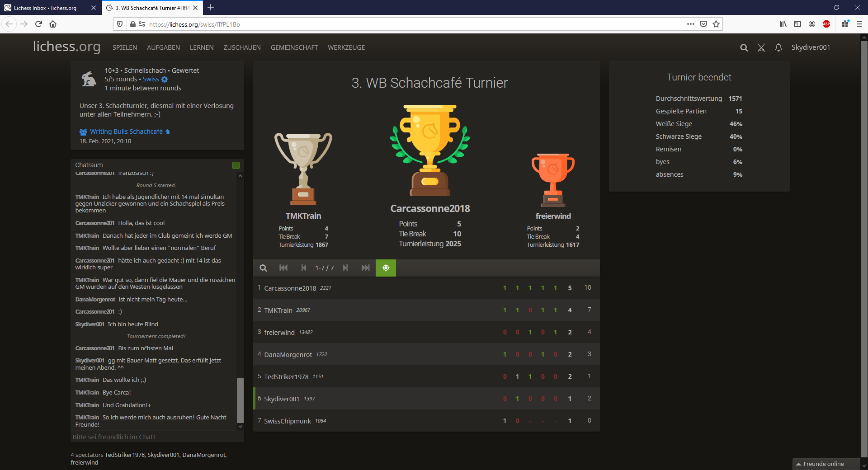Screen dimensions: 868x470
Task: Open the SPIELEN menu
Action: (125, 47)
